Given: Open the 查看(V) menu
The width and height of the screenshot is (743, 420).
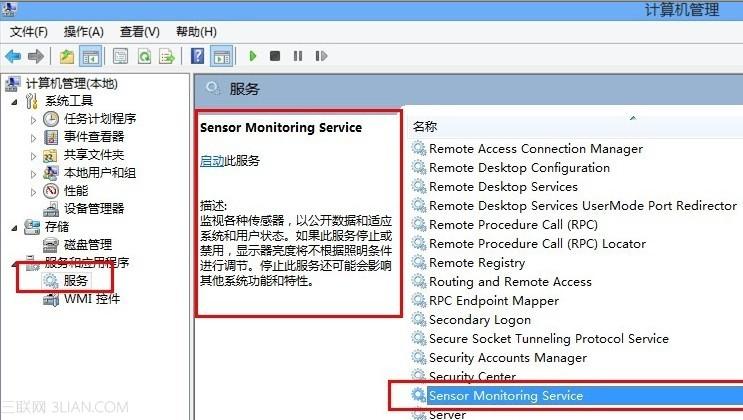Looking at the screenshot, I should (139, 32).
